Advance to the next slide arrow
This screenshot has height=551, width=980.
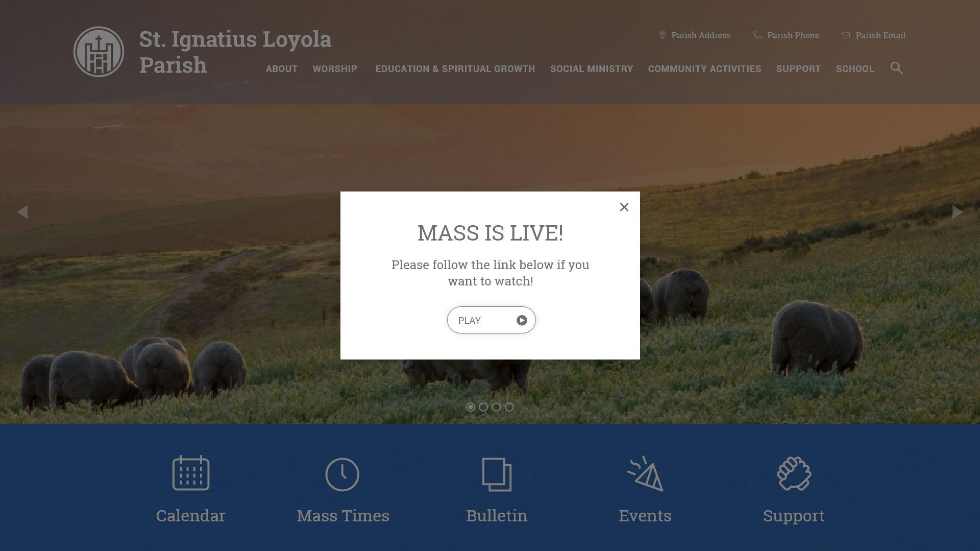click(958, 212)
